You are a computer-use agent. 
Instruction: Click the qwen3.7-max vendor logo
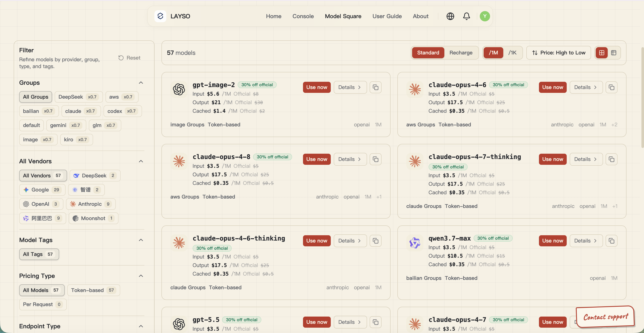pos(415,243)
